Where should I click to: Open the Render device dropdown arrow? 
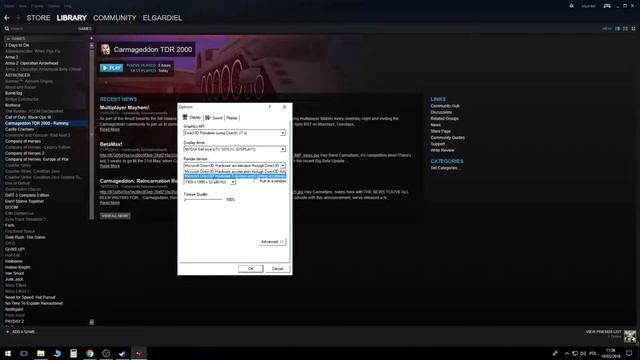point(282,166)
